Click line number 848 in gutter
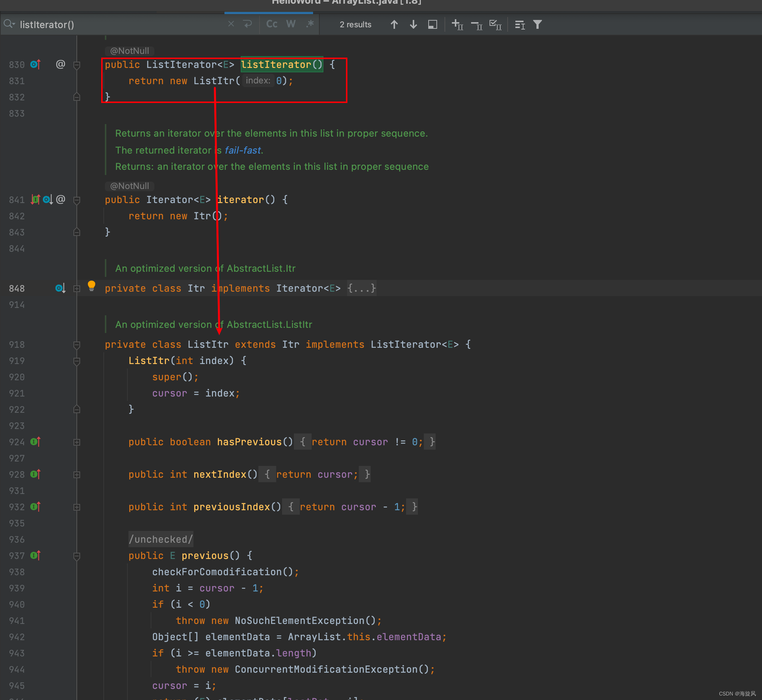This screenshot has width=762, height=700. point(17,289)
